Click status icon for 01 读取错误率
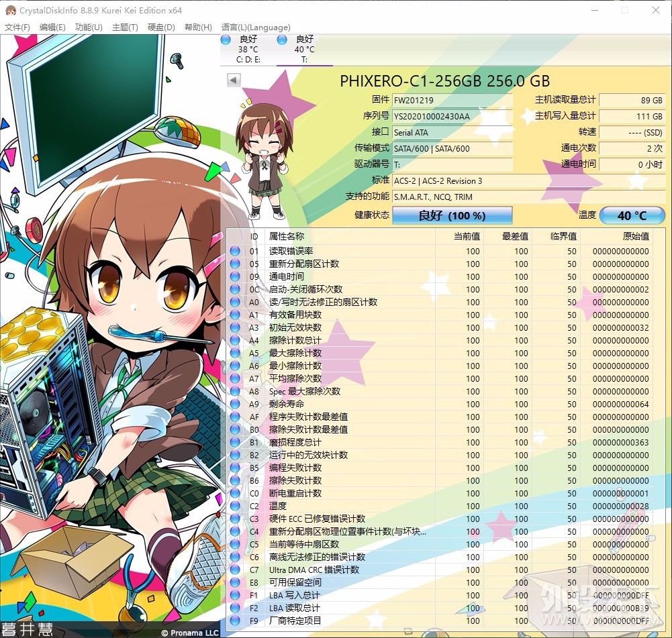This screenshot has height=638, width=672. click(235, 252)
